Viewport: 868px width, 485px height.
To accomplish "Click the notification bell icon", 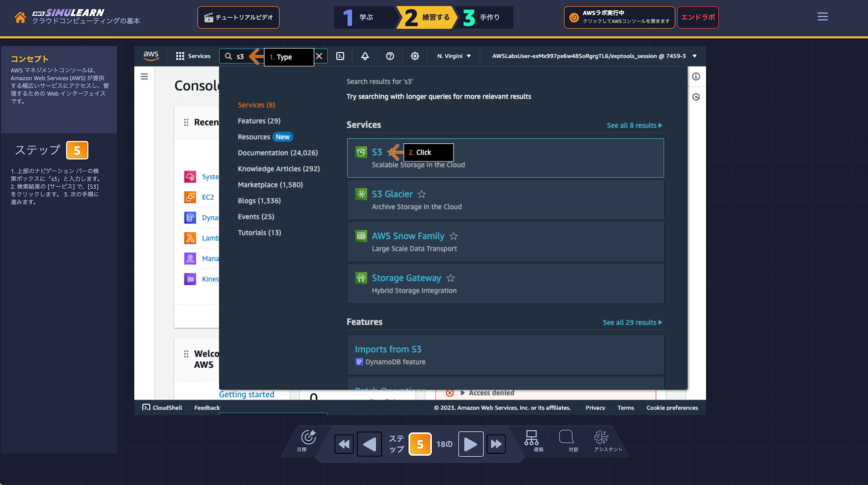I will 365,56.
